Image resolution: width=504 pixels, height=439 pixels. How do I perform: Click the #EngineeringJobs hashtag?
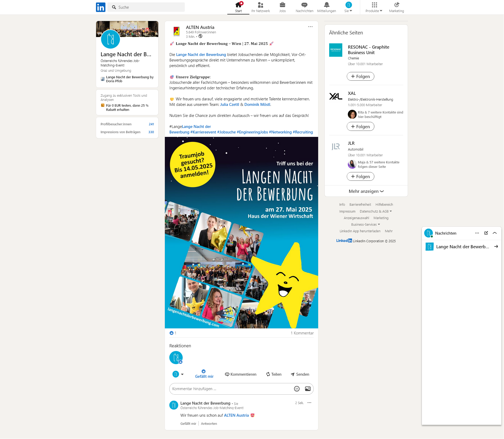(x=252, y=132)
